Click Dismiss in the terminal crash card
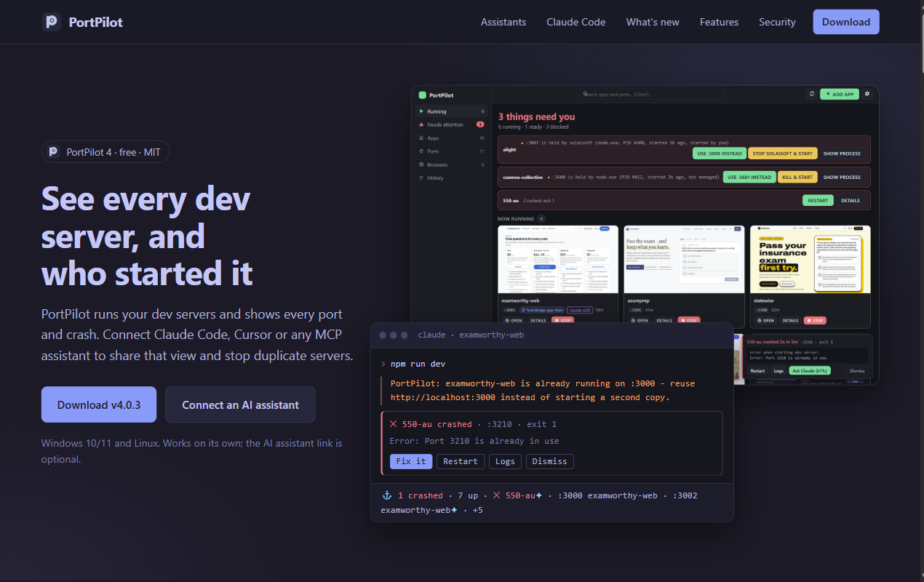Screen dimensions: 924x582 (549, 461)
